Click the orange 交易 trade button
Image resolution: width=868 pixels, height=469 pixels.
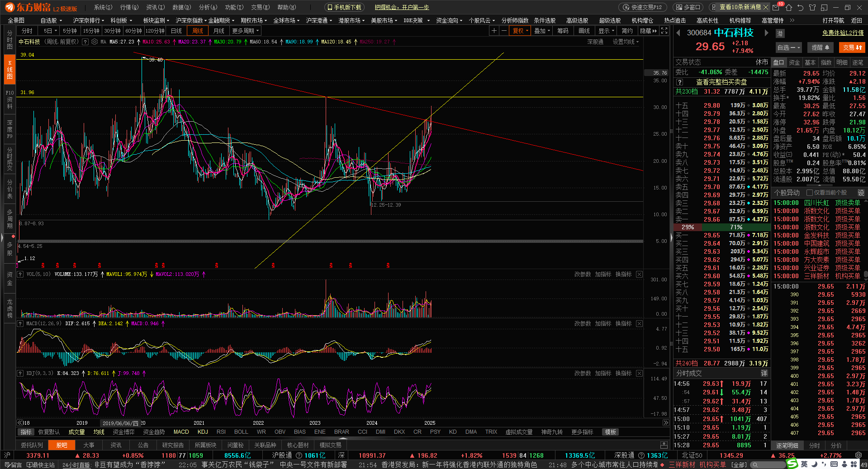(852, 47)
